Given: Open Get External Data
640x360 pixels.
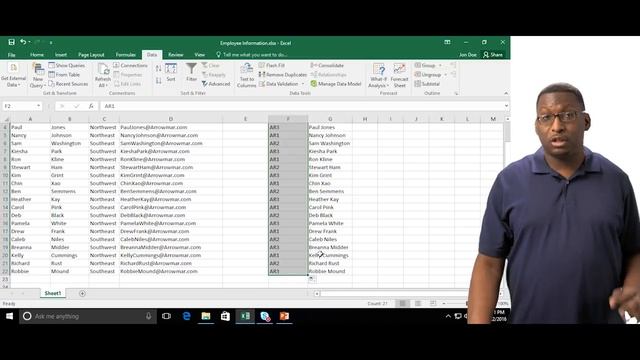Looking at the screenshot, I should pyautogui.click(x=13, y=76).
